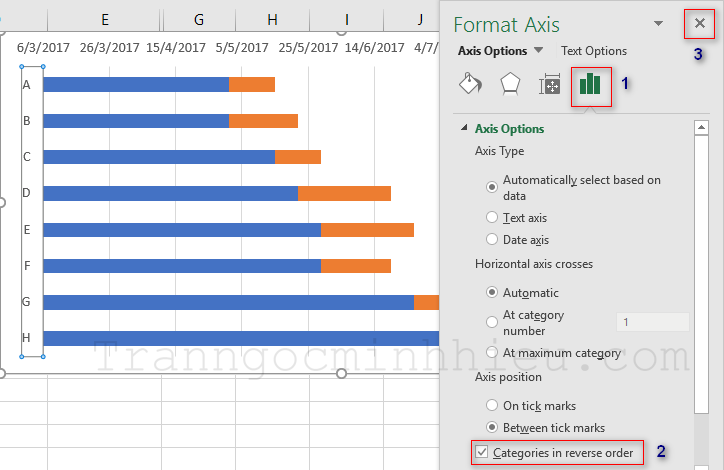Select column header G

(199, 19)
